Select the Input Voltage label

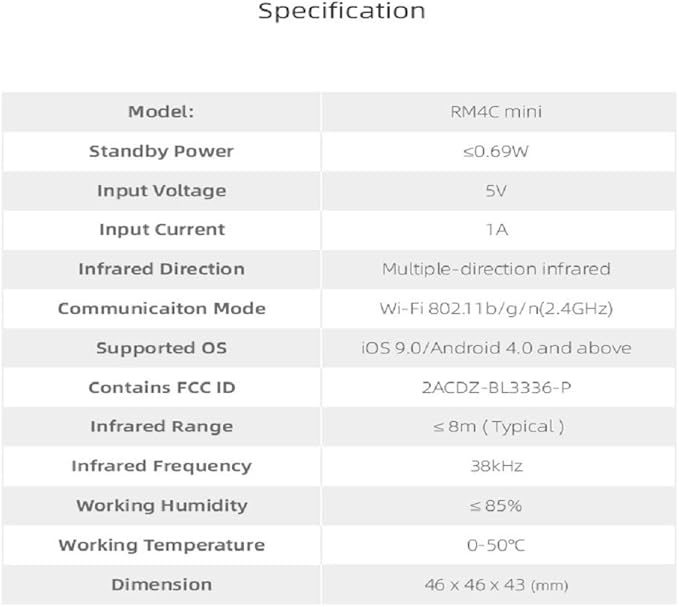point(162,190)
